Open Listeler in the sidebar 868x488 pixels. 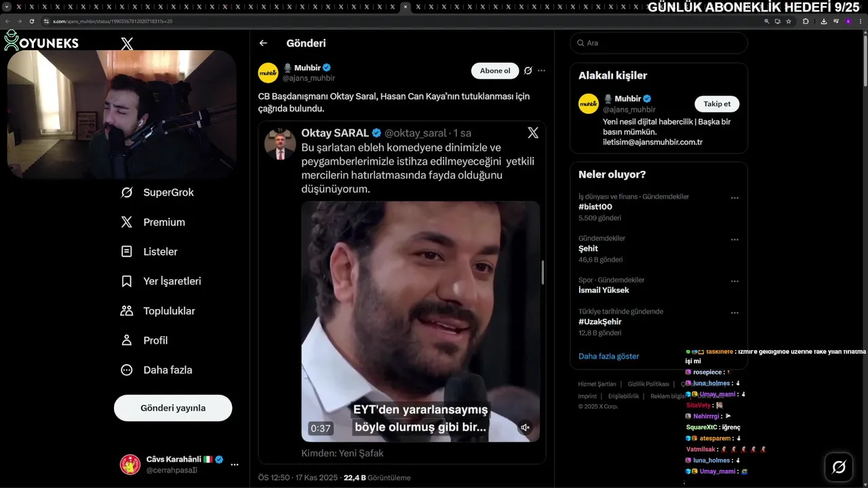click(149, 251)
